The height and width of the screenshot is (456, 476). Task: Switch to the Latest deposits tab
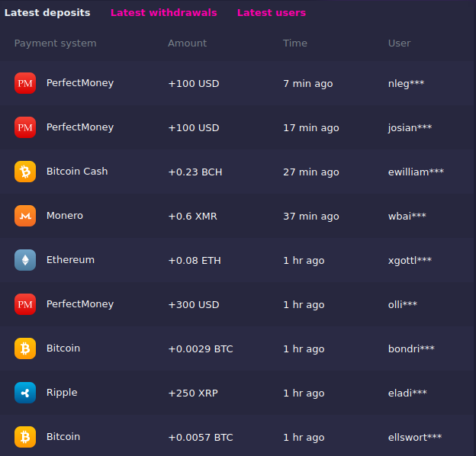47,13
